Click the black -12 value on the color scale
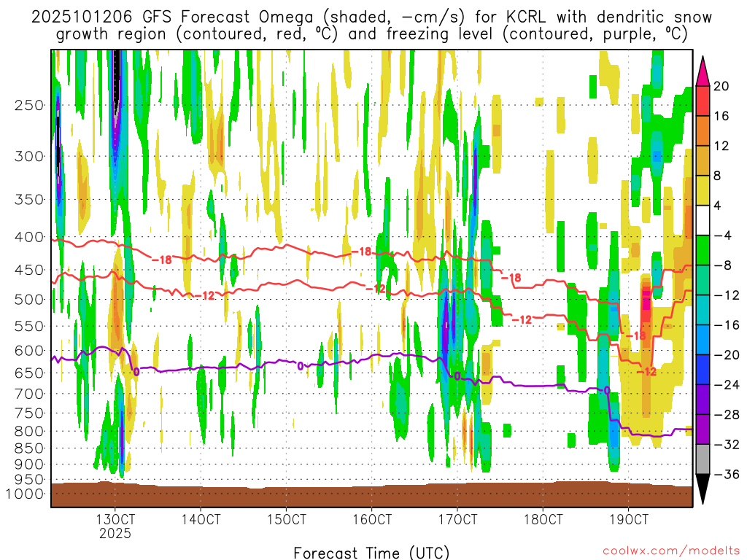The image size is (747, 560). (x=726, y=296)
